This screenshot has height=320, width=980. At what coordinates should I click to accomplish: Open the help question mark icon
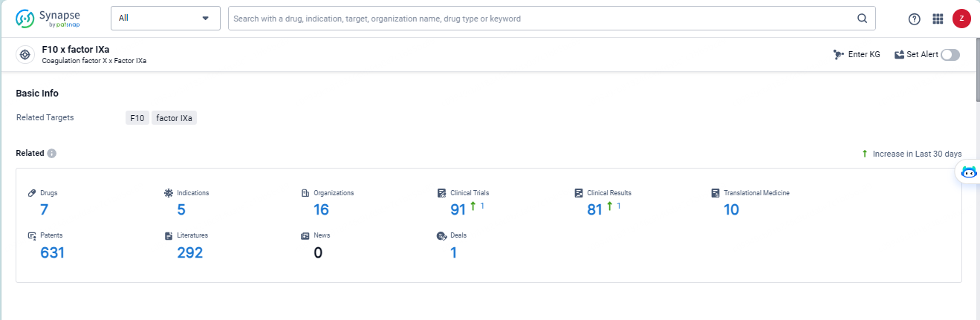[x=915, y=19]
